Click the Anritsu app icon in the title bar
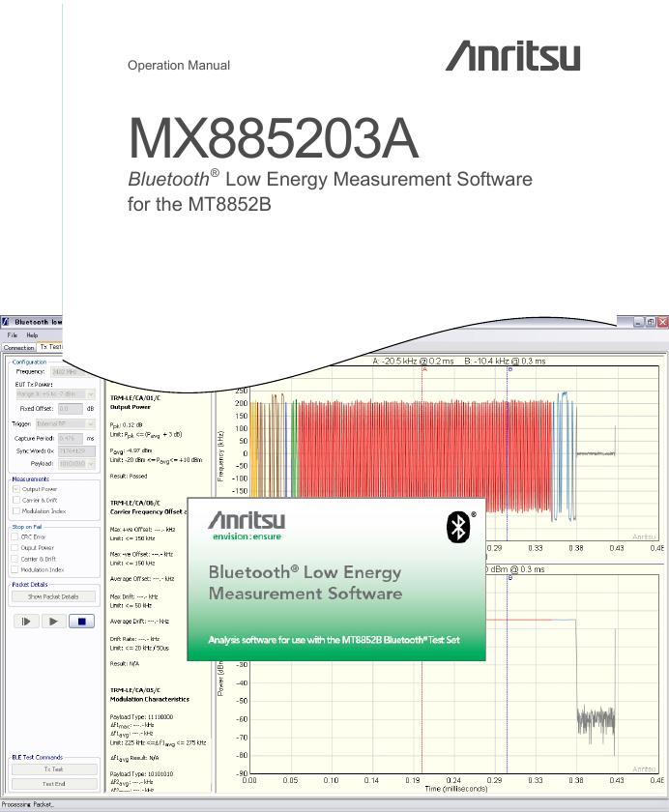This screenshot has height=812, width=669. tap(6, 322)
